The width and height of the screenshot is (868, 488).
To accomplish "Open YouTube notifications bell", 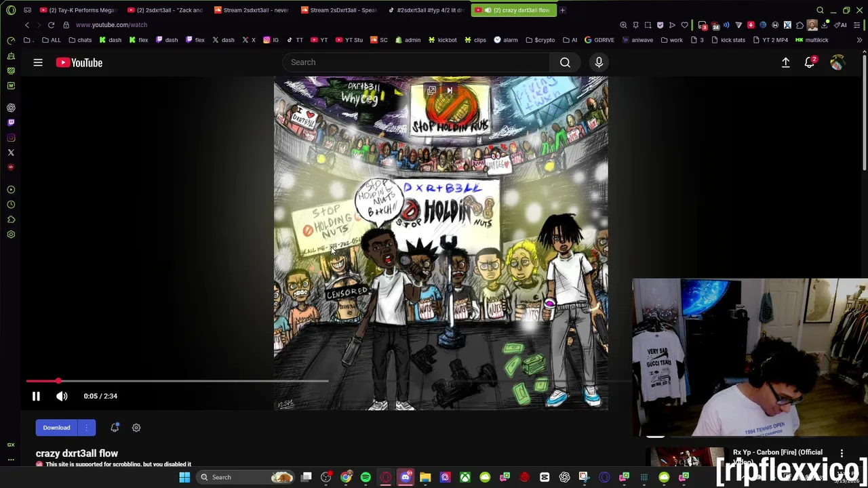I will [810, 62].
